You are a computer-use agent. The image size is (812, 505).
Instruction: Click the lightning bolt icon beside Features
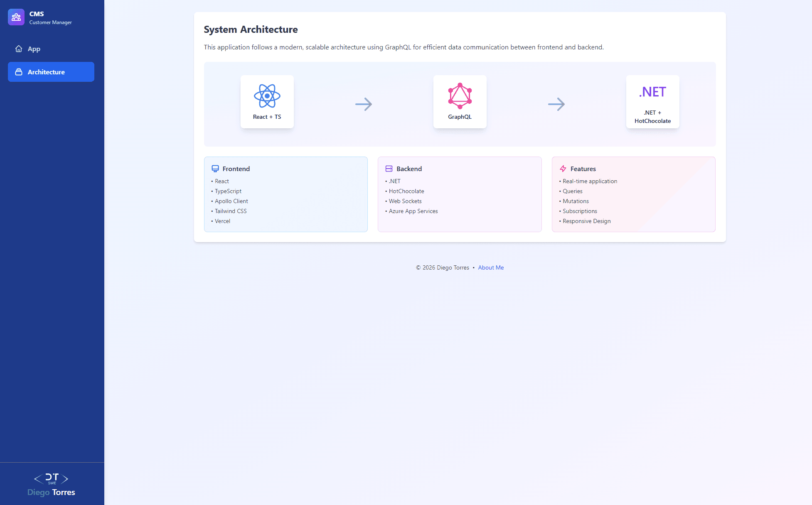click(563, 169)
